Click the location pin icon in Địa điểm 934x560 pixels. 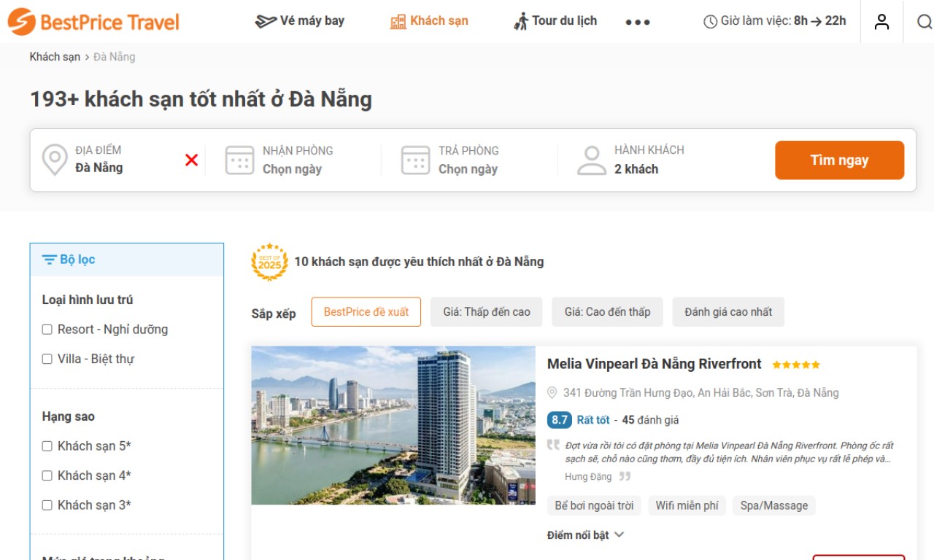coord(55,160)
